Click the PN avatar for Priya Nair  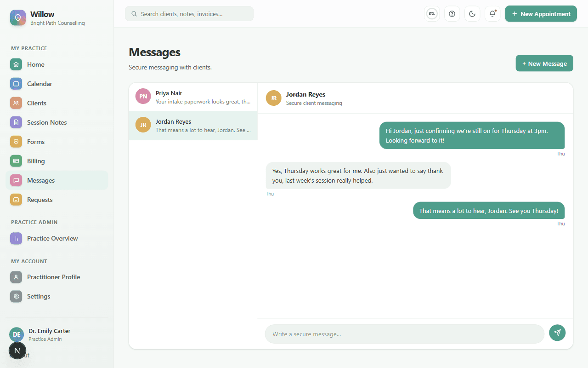143,96
